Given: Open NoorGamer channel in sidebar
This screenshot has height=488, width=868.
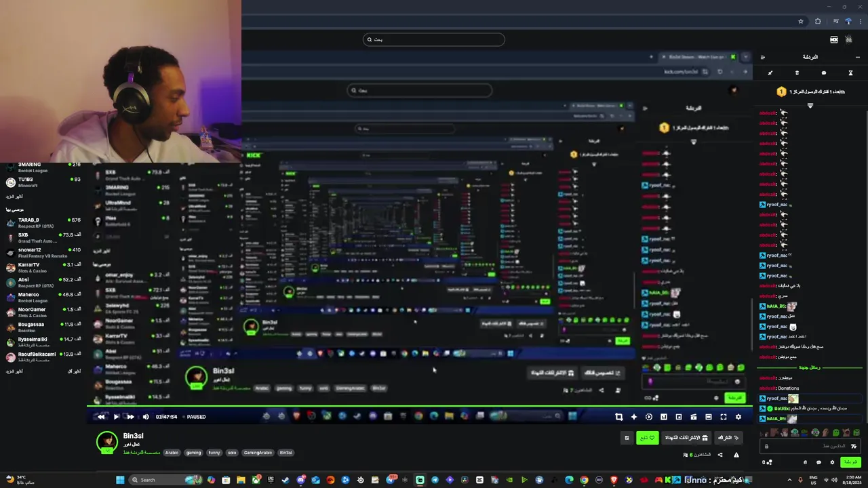Looking at the screenshot, I should click(42, 312).
